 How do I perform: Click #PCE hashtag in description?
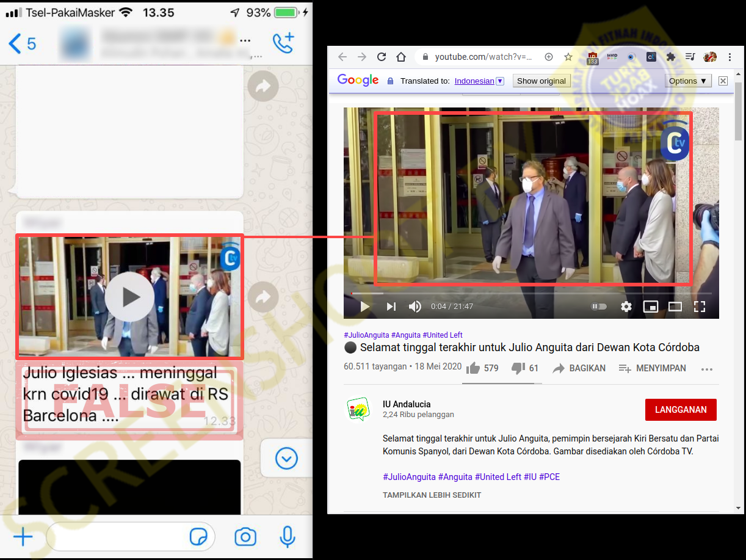coord(549,477)
